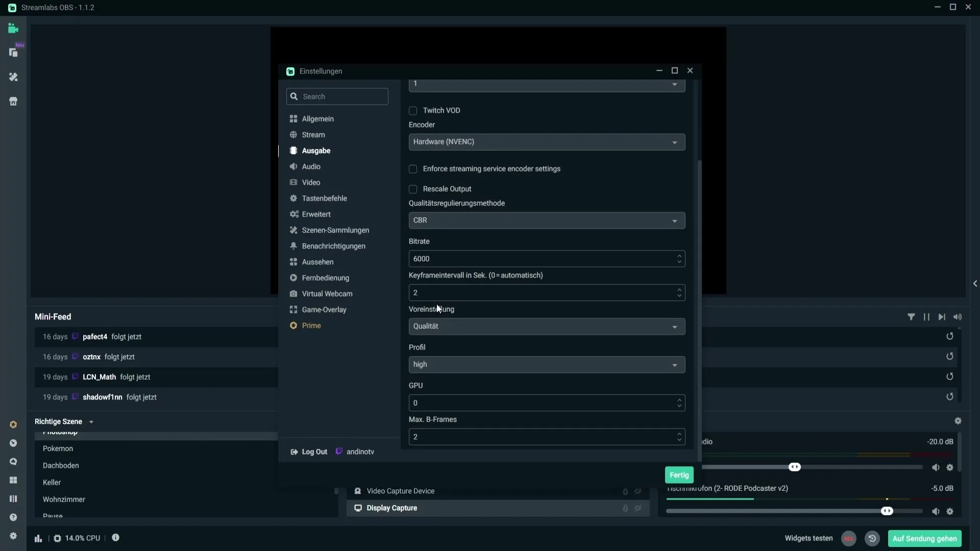Screen dimensions: 980x551
Task: Enable Enforce streaming service encoder settings
Action: tap(413, 168)
